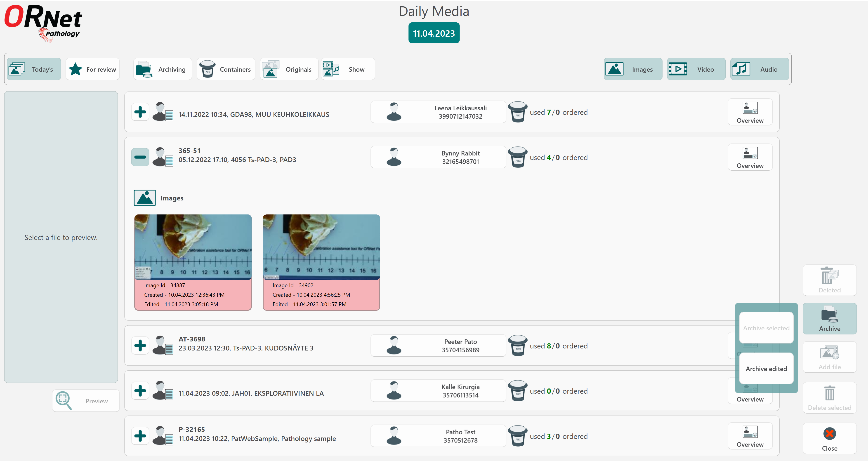868x461 pixels.
Task: Select Peeter Pato patient card
Action: click(438, 346)
